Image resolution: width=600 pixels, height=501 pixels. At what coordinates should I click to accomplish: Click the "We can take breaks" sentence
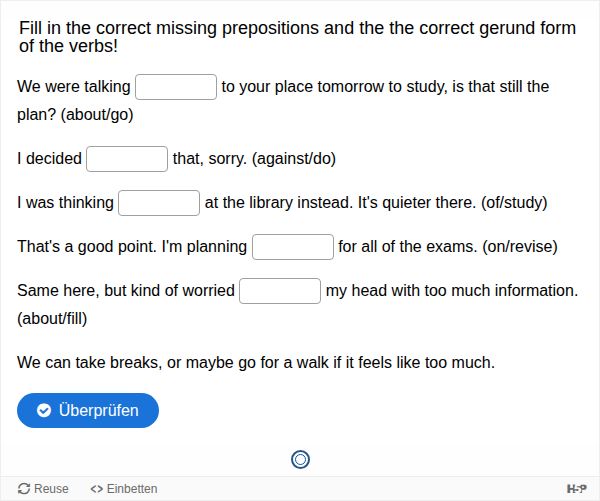[256, 362]
